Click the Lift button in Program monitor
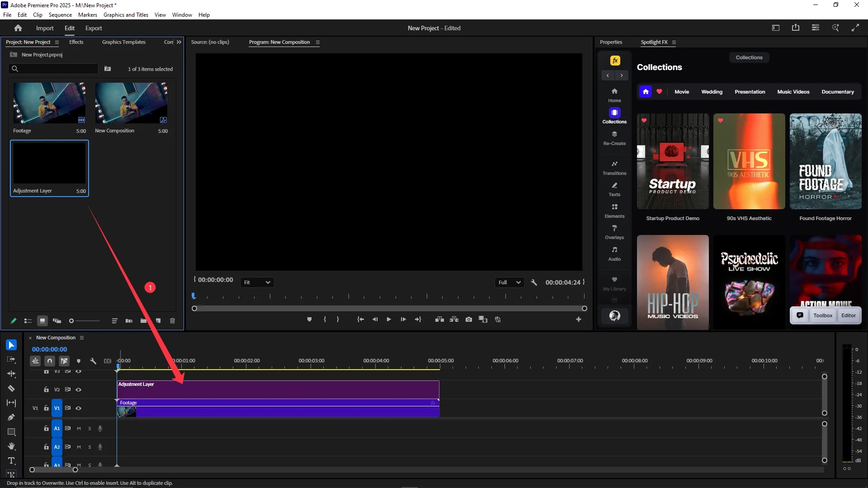 pos(439,319)
